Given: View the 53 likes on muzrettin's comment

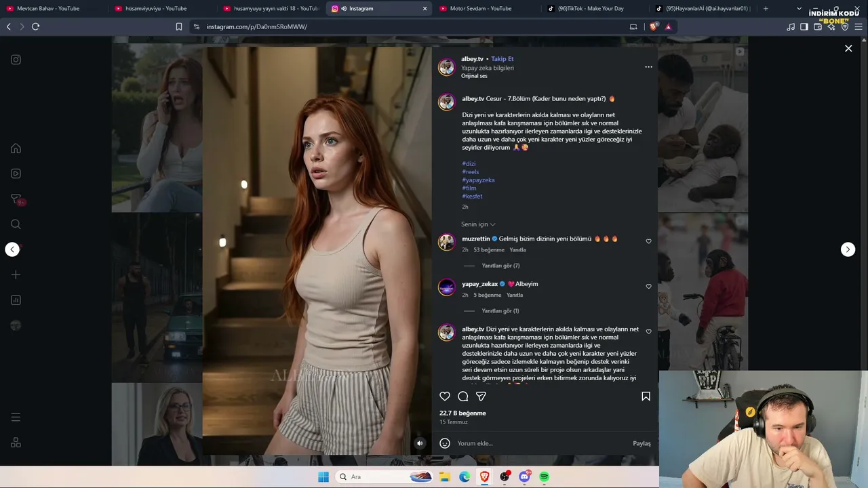Looking at the screenshot, I should tap(489, 250).
